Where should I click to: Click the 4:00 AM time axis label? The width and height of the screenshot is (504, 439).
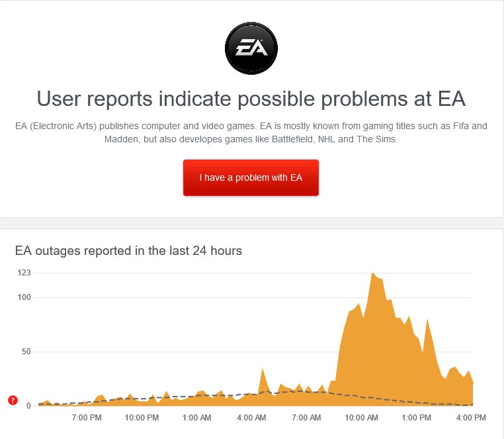tap(251, 418)
